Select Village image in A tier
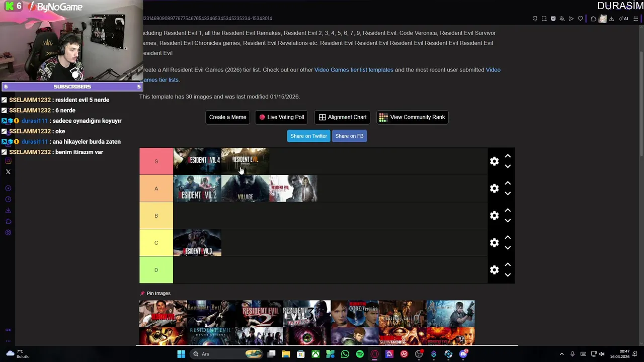Viewport: 644px width, 362px height. [x=245, y=189]
